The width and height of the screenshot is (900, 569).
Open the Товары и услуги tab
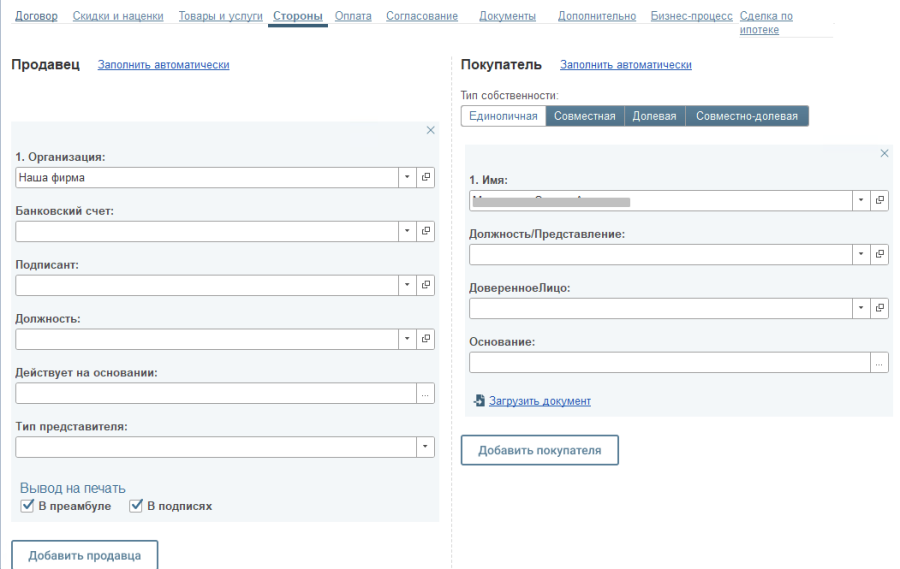click(x=220, y=17)
